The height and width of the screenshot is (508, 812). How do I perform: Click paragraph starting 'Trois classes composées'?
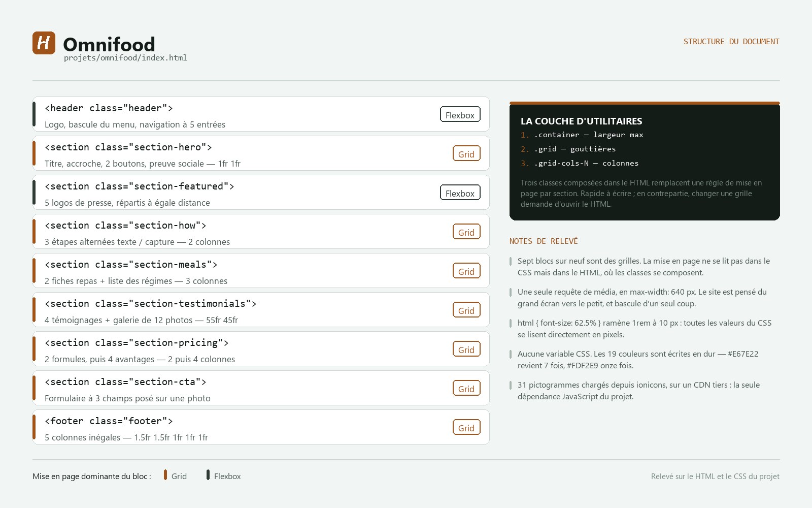(641, 194)
